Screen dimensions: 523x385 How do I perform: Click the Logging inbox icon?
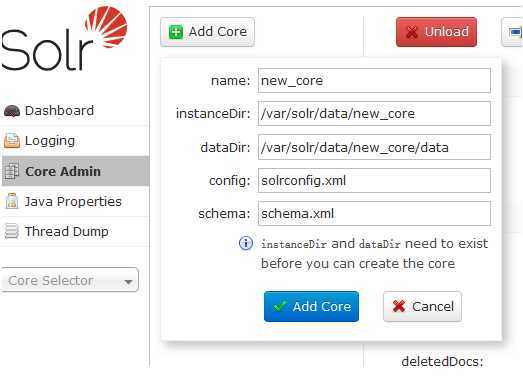tap(12, 141)
